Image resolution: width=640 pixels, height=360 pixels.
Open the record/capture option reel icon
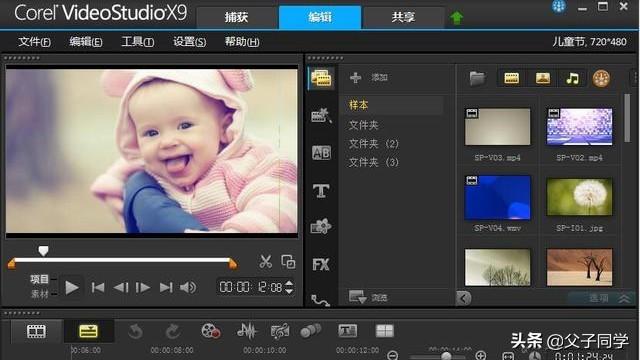click(x=211, y=331)
